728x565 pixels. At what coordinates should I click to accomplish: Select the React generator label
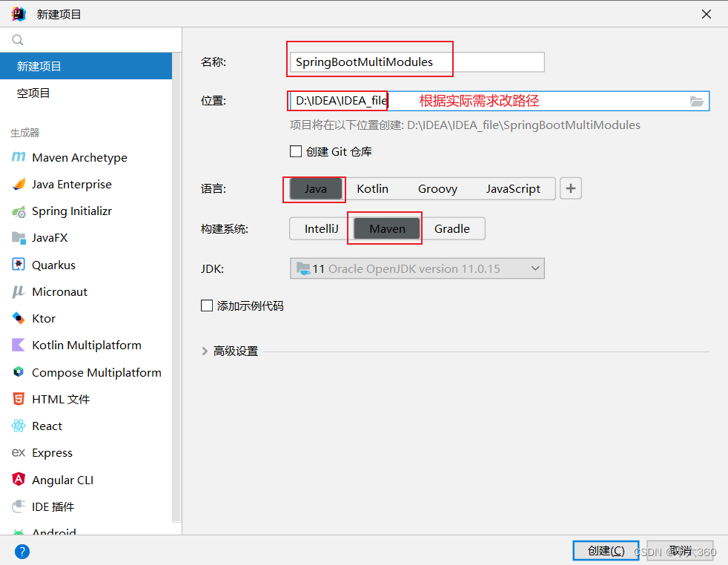click(47, 426)
